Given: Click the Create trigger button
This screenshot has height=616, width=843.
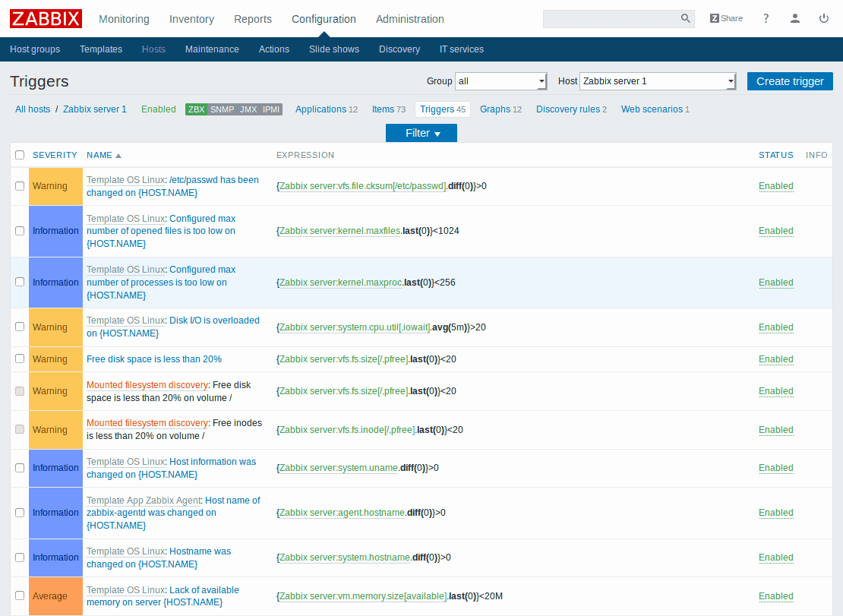Looking at the screenshot, I should pyautogui.click(x=790, y=81).
